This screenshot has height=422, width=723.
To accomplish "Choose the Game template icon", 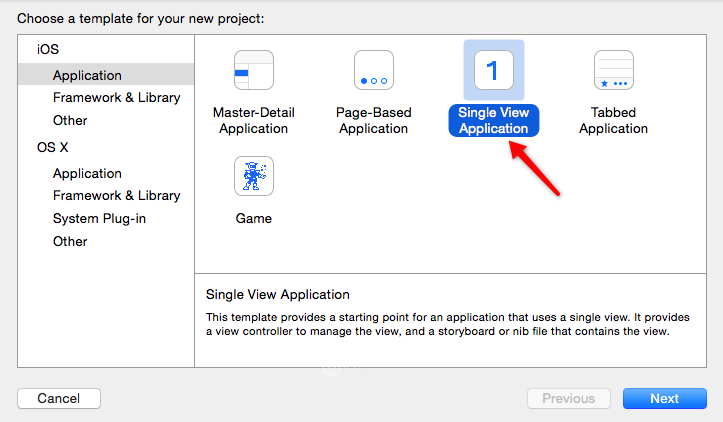I will tap(253, 177).
